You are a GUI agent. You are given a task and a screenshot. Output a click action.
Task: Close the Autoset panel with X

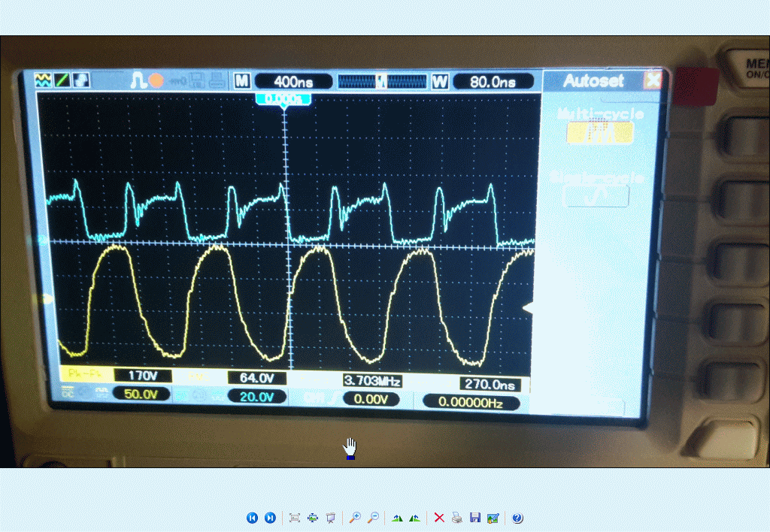[653, 80]
